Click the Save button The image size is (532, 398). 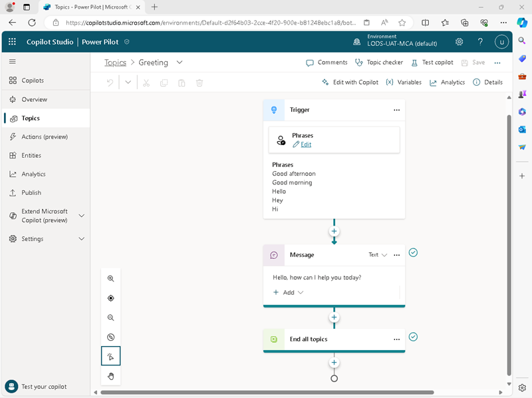click(x=473, y=63)
